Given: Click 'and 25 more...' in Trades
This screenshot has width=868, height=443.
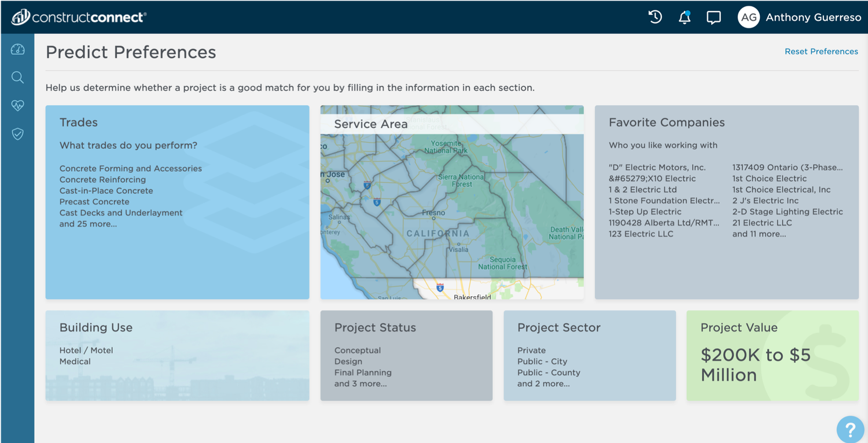Looking at the screenshot, I should point(88,224).
